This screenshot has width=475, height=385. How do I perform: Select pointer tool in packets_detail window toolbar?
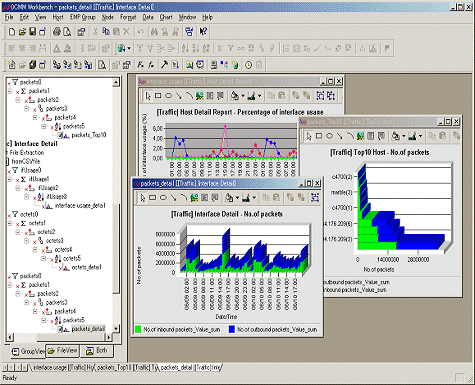coord(143,198)
